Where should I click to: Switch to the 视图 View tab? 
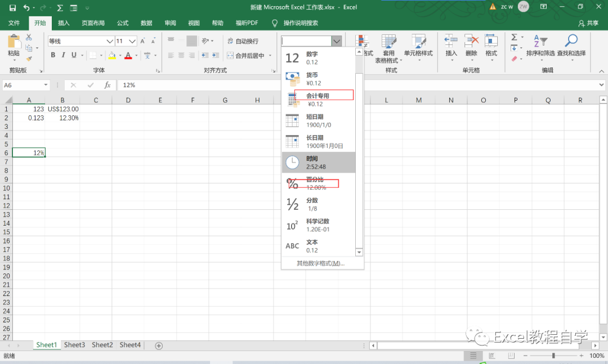click(x=194, y=23)
